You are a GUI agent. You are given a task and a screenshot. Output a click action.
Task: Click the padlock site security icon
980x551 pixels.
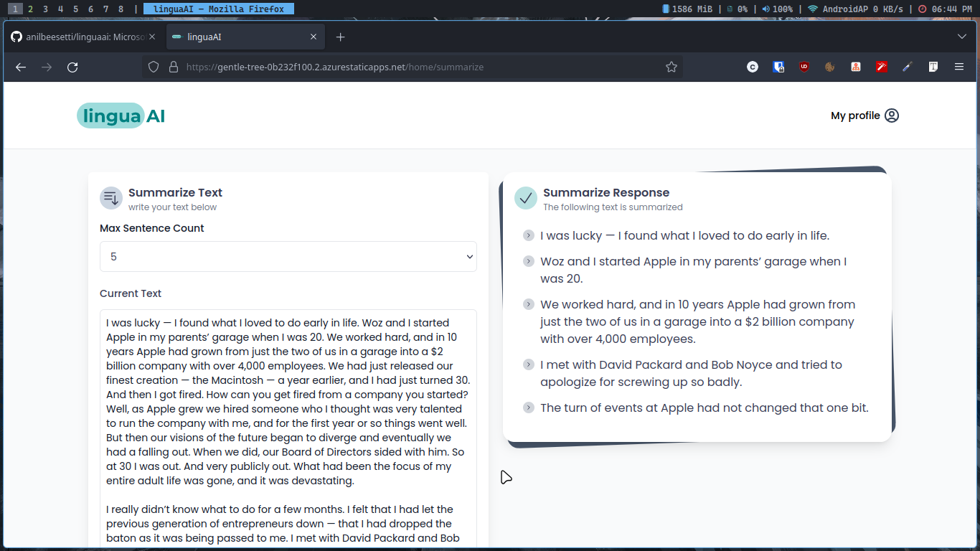(173, 67)
